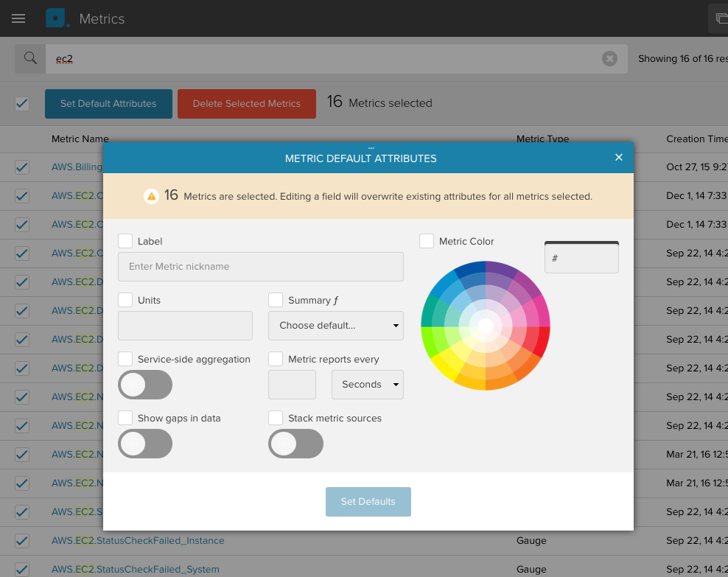This screenshot has width=728, height=577.
Task: Click the warning alert icon
Action: coord(151,196)
